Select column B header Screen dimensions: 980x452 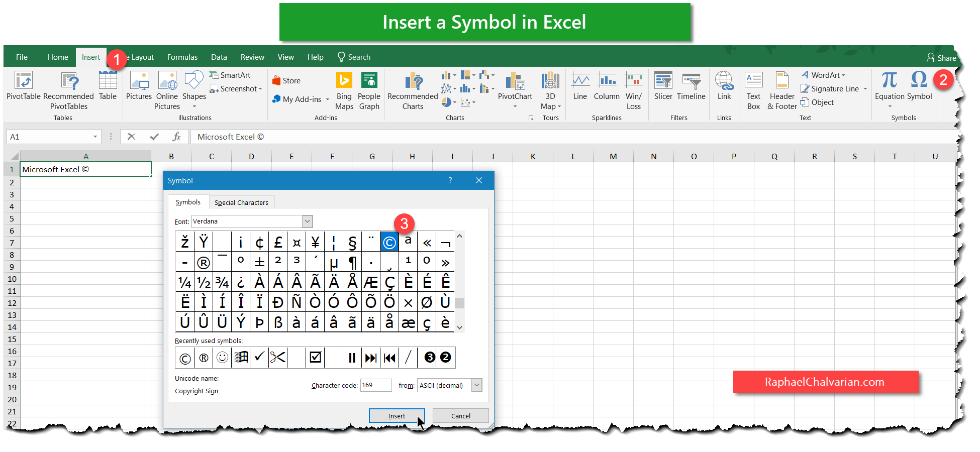(171, 156)
